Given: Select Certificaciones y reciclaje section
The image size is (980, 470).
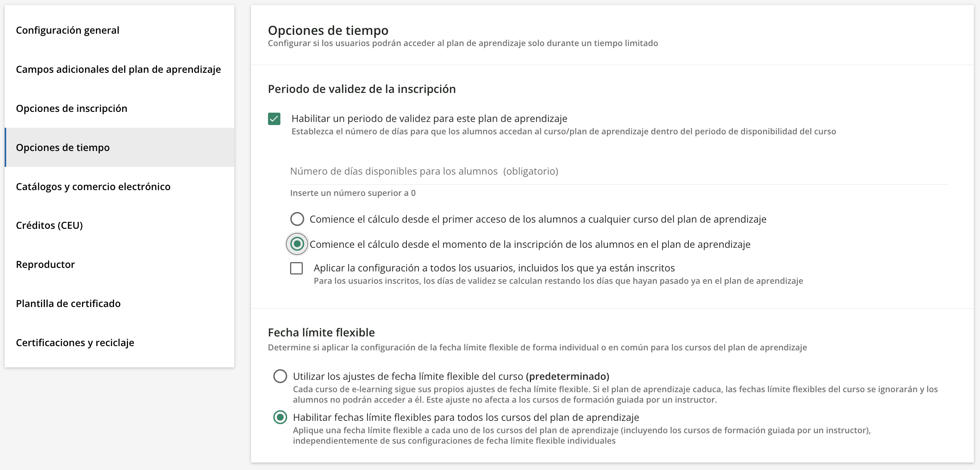Looking at the screenshot, I should pyautogui.click(x=75, y=343).
